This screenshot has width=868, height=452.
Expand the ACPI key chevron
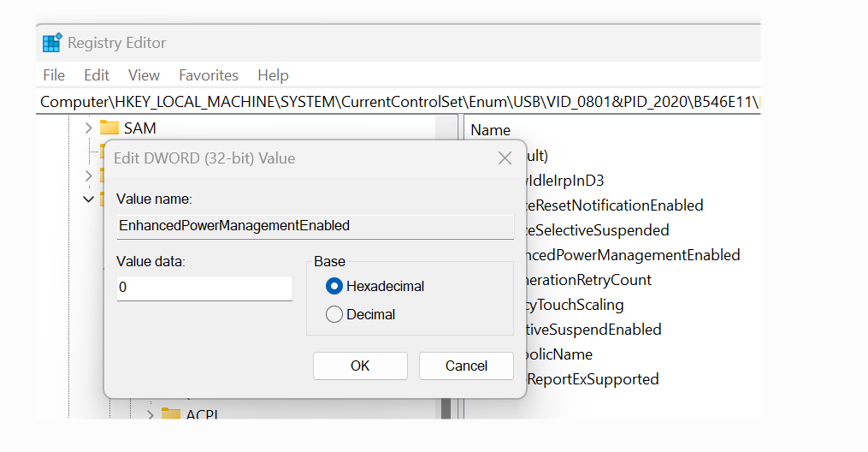151,414
